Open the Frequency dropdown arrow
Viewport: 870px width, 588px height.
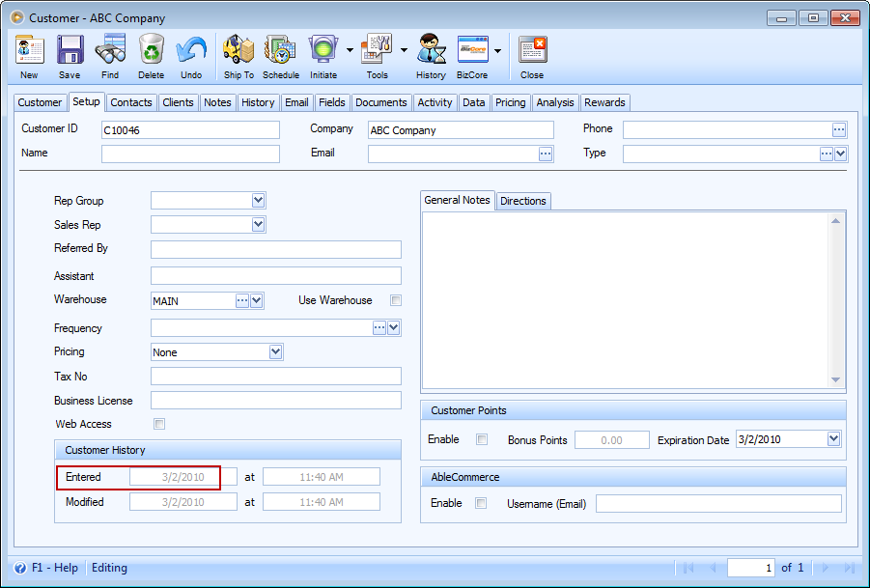tap(393, 328)
